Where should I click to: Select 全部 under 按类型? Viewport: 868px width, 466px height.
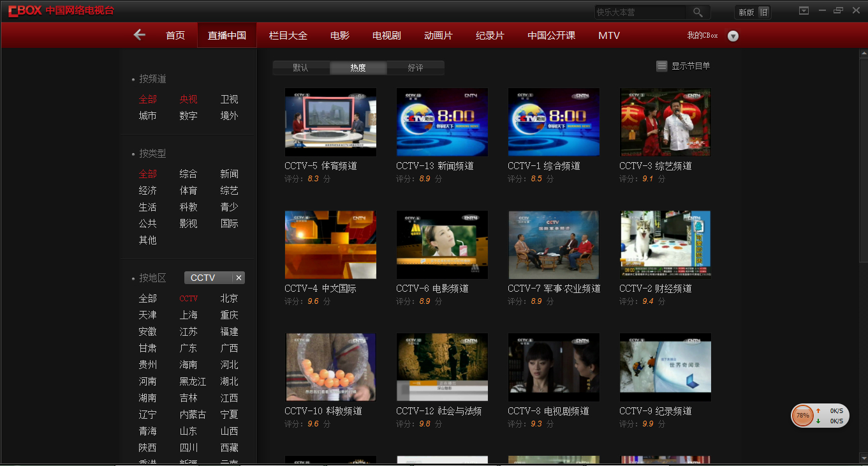[147, 174]
